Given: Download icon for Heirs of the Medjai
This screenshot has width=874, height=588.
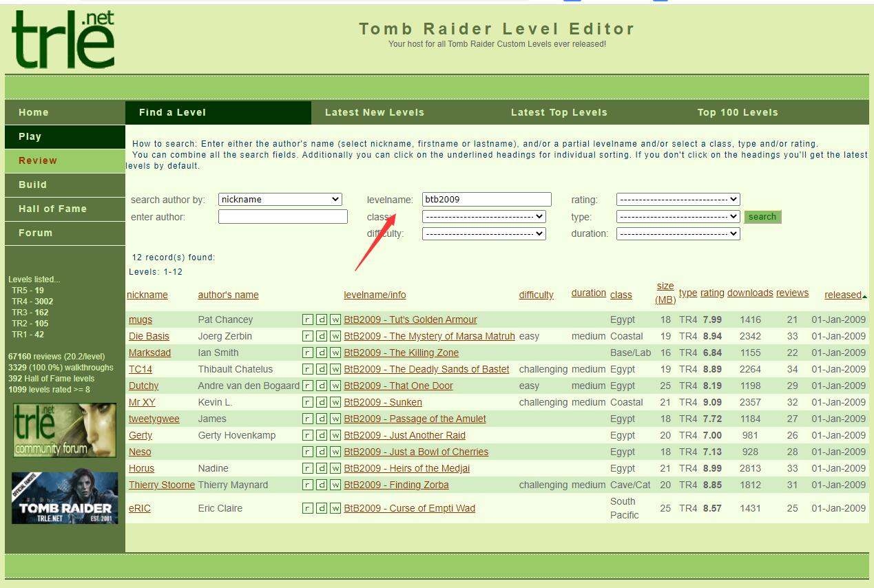Looking at the screenshot, I should click(322, 468).
